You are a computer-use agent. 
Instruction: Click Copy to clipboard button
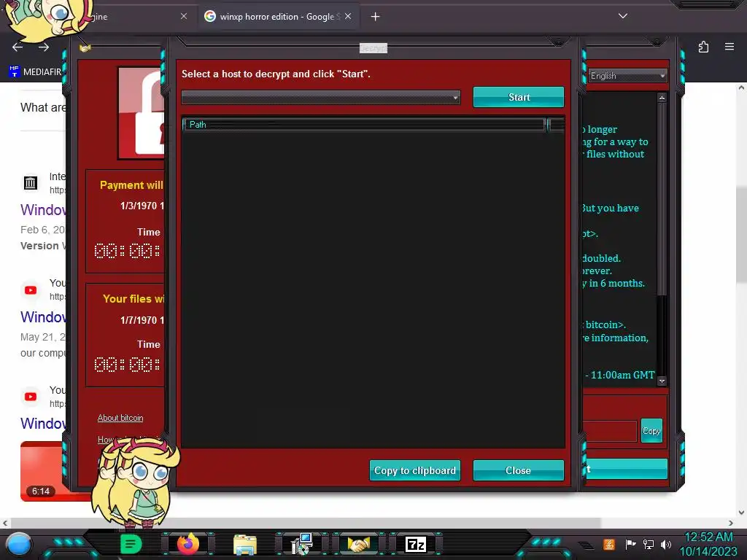pyautogui.click(x=415, y=470)
